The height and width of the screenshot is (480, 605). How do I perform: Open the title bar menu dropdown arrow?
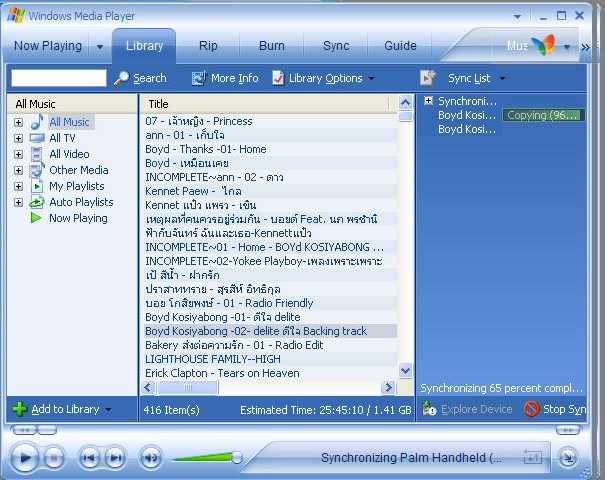[x=517, y=16]
